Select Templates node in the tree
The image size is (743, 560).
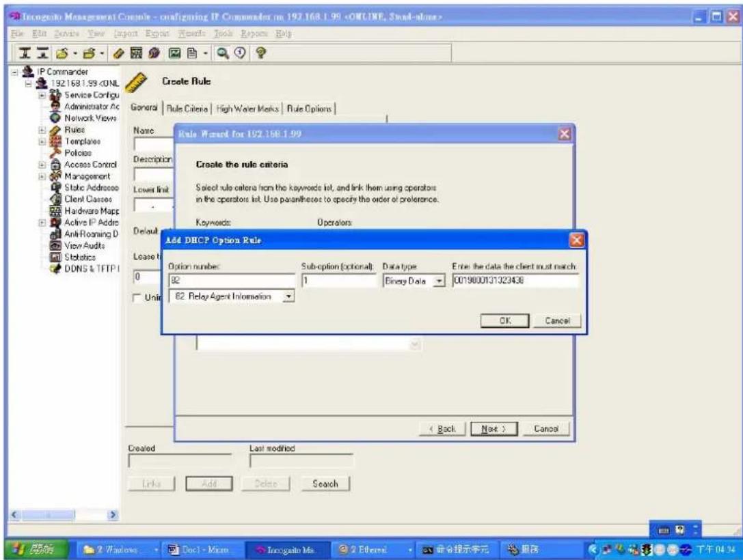[82, 141]
